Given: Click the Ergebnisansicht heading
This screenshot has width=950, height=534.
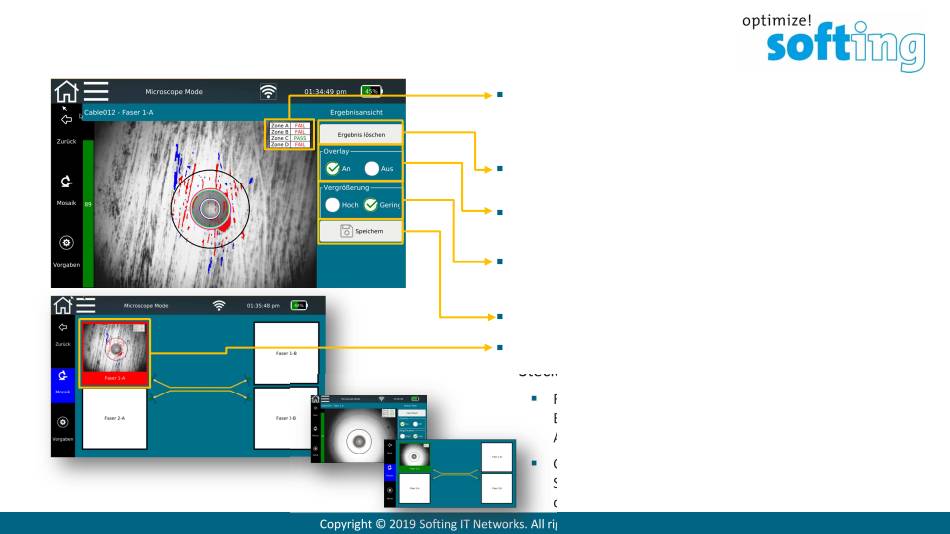Looking at the screenshot, I should point(356,112).
